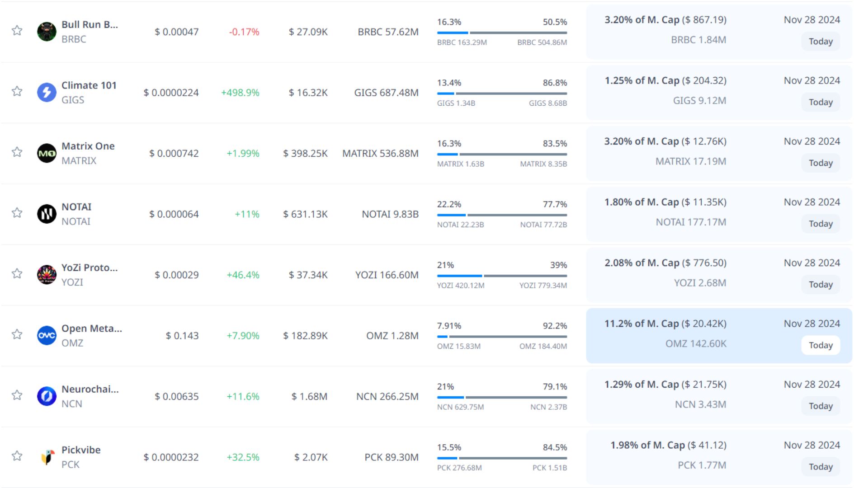
Task: Open Pickvibe token name link
Action: (81, 450)
